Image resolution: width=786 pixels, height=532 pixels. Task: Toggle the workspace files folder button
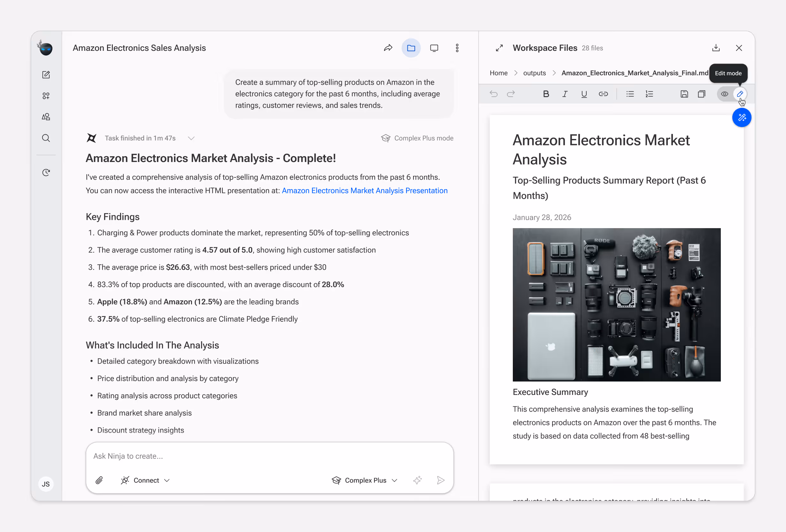pyautogui.click(x=411, y=48)
